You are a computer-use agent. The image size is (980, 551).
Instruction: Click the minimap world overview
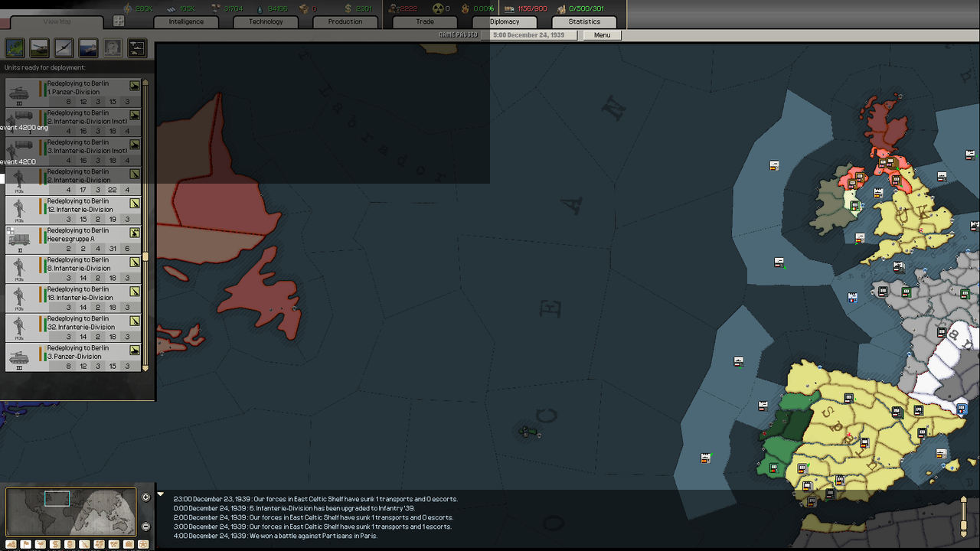coord(70,512)
